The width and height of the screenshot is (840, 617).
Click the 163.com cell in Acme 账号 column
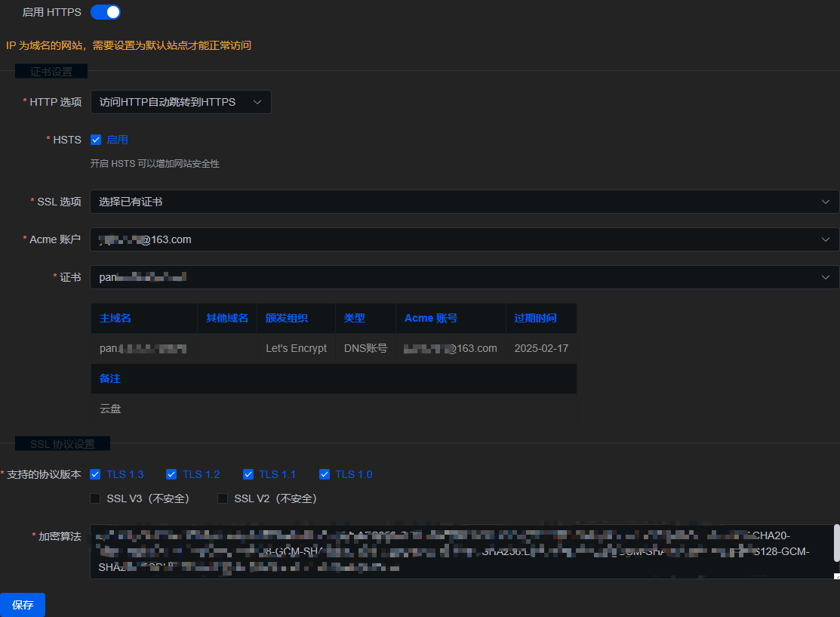pos(451,348)
